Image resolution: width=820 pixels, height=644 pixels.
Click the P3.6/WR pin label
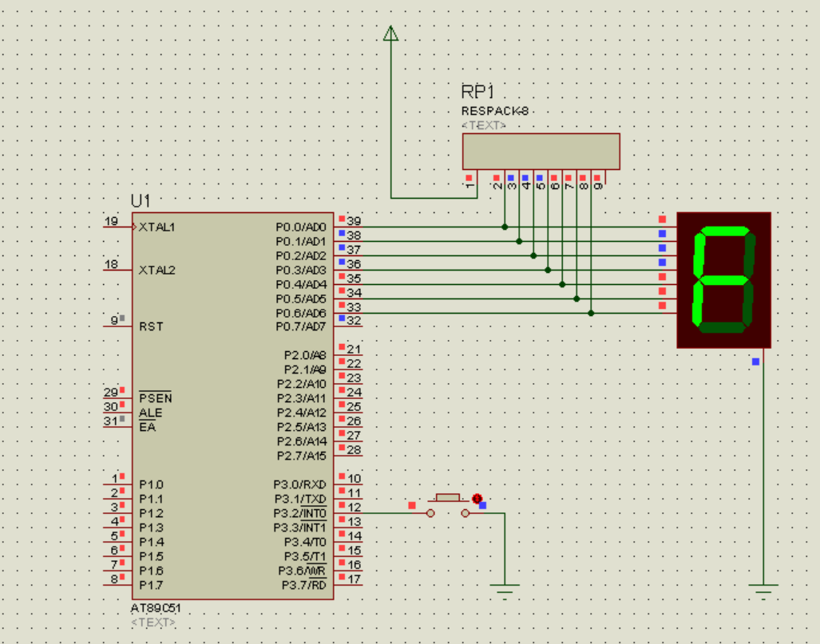point(302,571)
